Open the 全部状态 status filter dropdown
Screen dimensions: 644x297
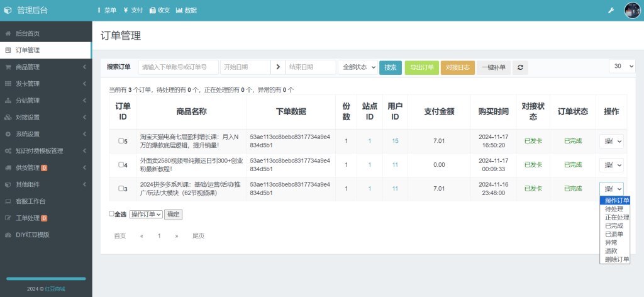(358, 67)
